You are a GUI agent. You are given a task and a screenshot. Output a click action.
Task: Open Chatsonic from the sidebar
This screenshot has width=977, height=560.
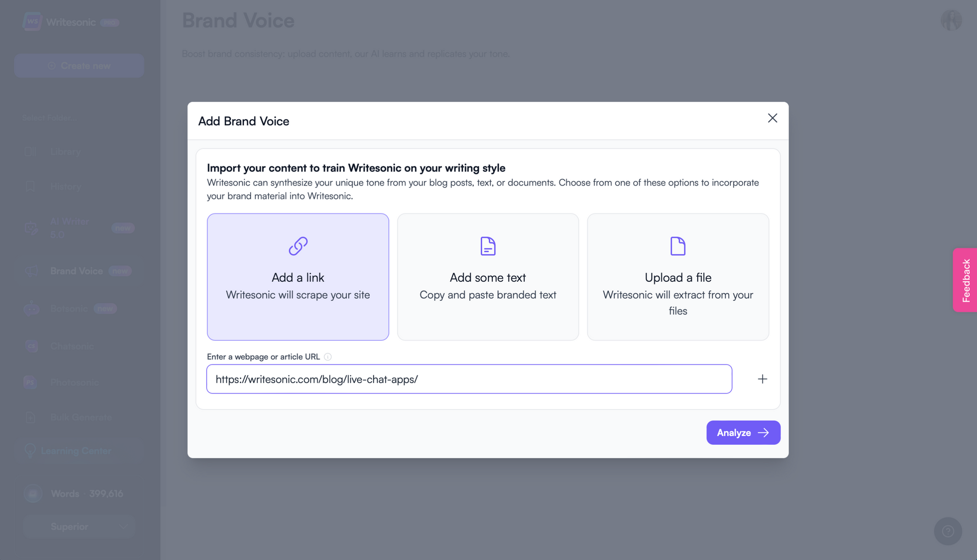coord(72,346)
